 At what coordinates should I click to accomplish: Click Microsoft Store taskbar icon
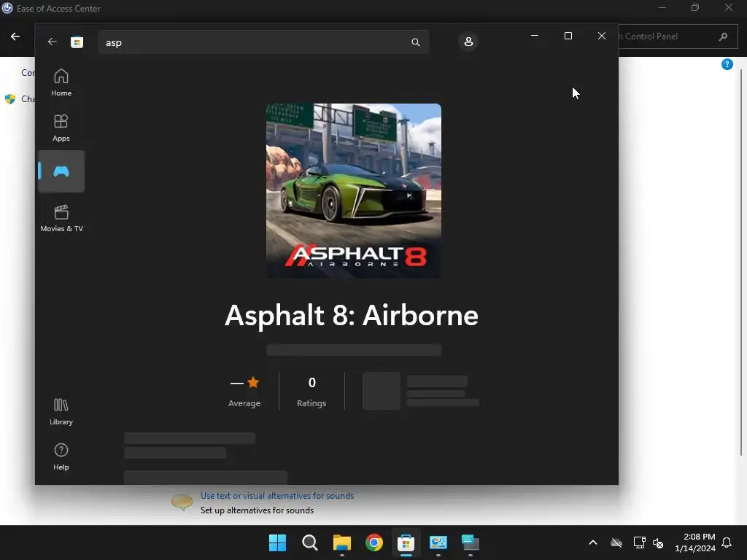[406, 542]
